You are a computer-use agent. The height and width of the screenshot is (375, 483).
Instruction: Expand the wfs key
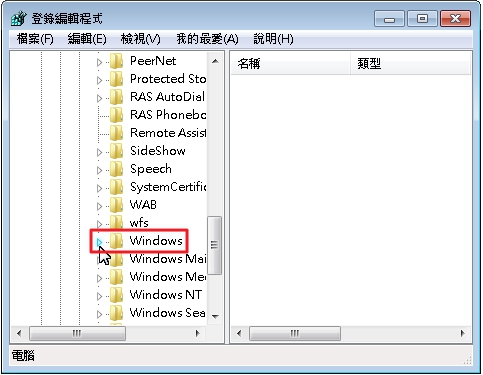[99, 224]
